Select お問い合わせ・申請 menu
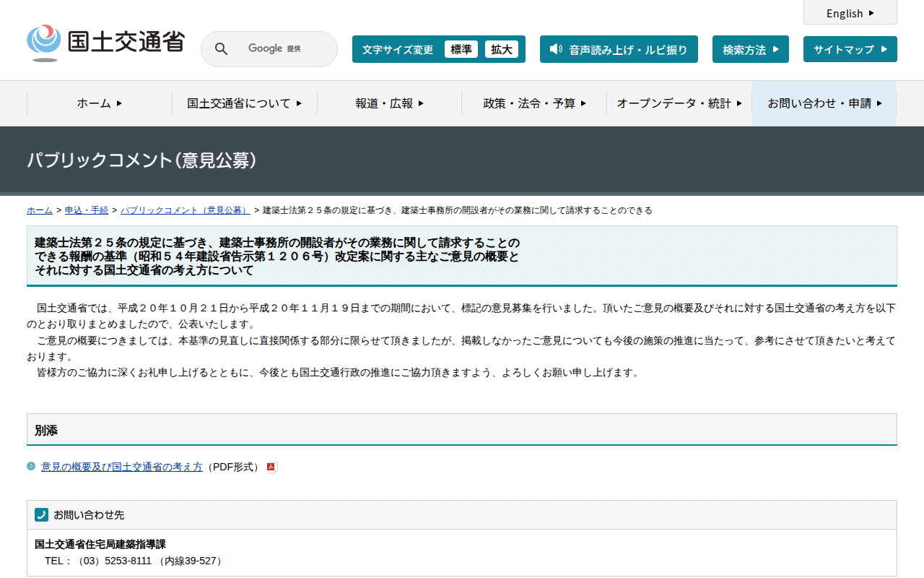Viewport: 924px width, 578px height. (x=824, y=103)
